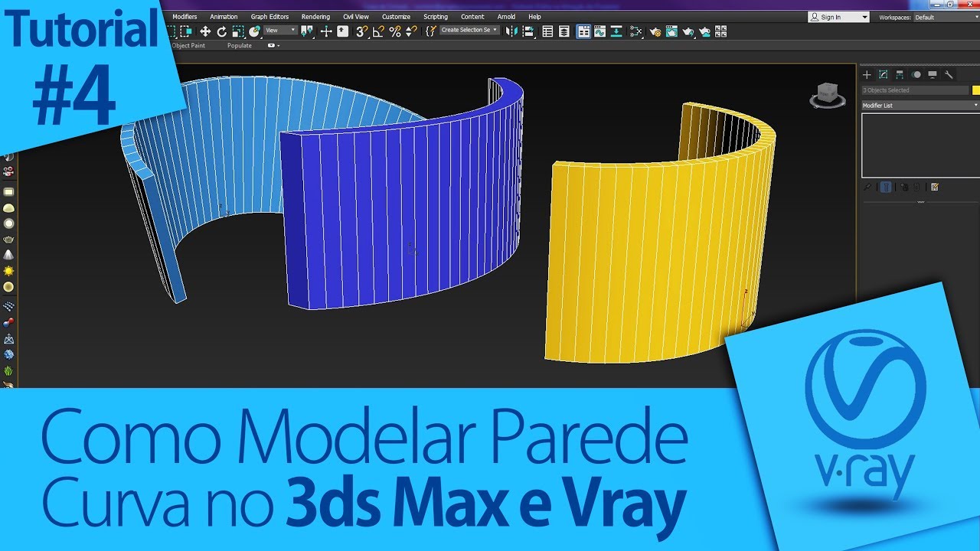This screenshot has height=551, width=980.
Task: Expand the Modifier List dropdown
Action: [x=920, y=105]
